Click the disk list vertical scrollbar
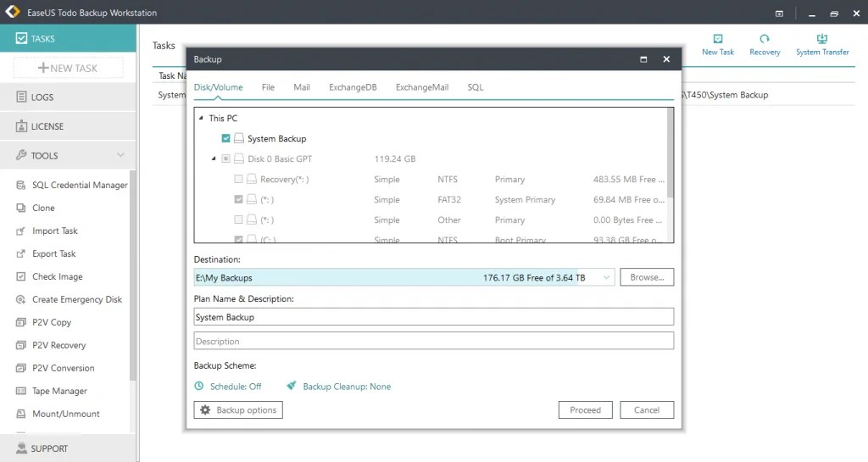 [670, 153]
